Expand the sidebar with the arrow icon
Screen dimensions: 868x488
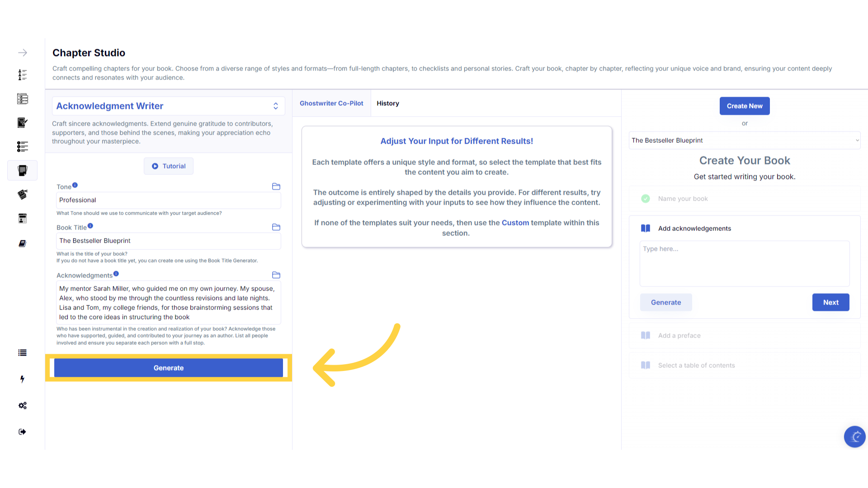[x=23, y=53]
